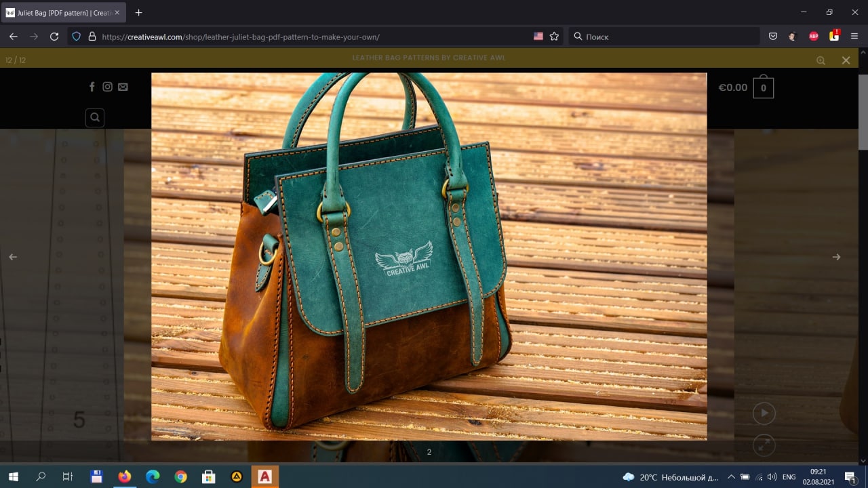868x488 pixels.
Task: Bookmark this page with star icon
Action: click(x=554, y=37)
